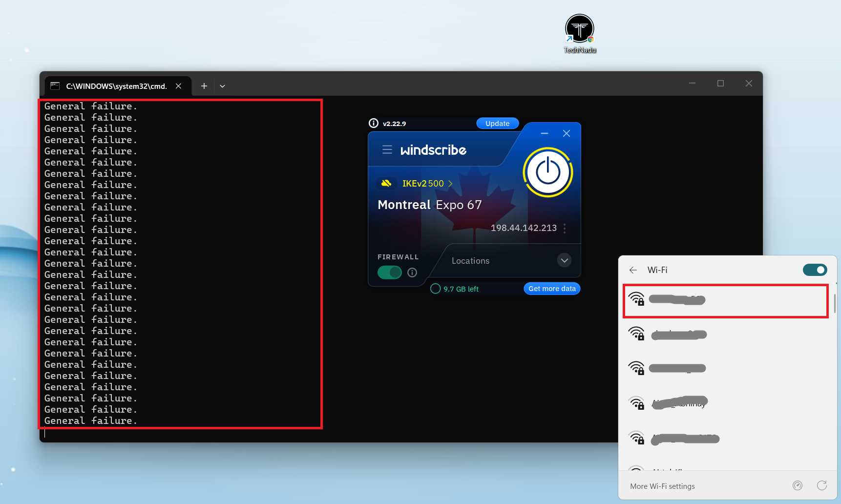Open a new terminal tab with plus button
Viewport: 841px width, 504px height.
coord(204,86)
